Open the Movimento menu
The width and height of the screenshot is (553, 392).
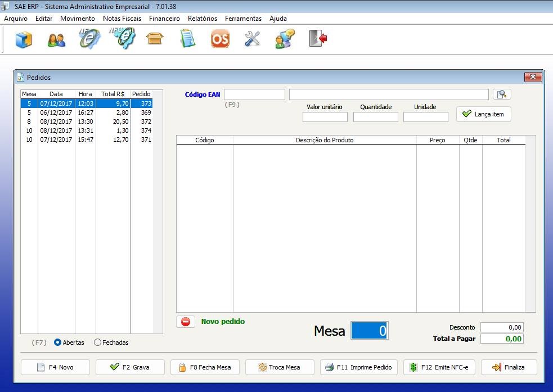[78, 19]
